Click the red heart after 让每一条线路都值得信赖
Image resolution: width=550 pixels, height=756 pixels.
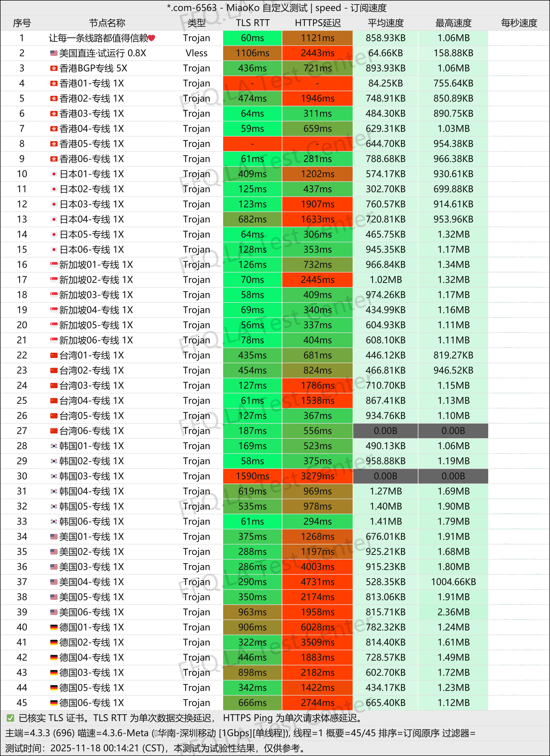click(x=151, y=38)
